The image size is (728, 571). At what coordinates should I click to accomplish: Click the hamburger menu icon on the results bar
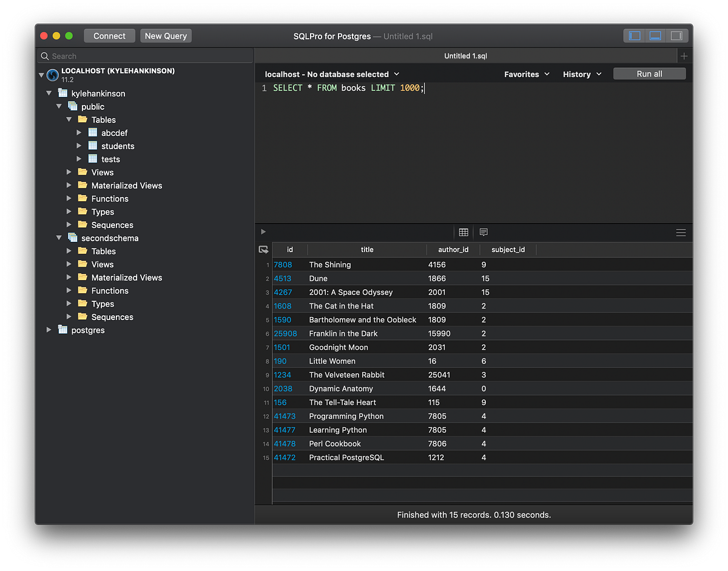click(x=681, y=232)
